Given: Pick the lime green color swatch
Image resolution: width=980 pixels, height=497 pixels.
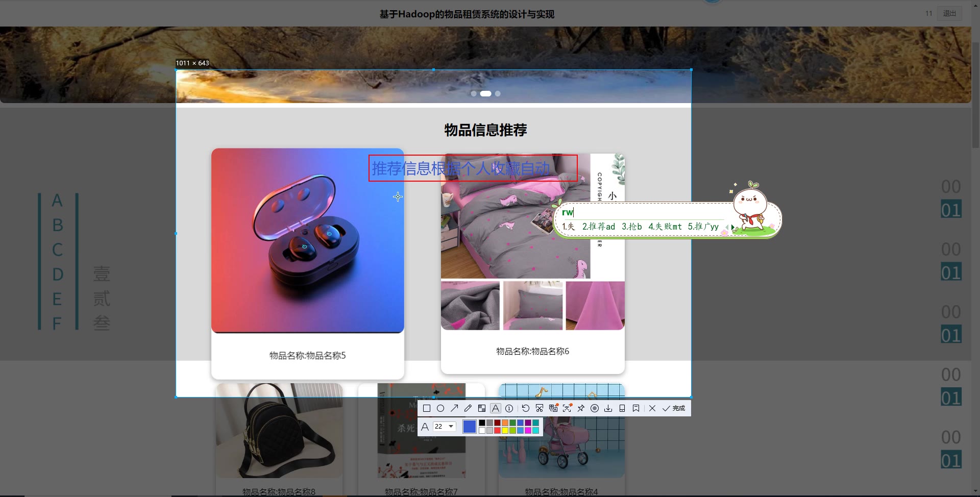Looking at the screenshot, I should [x=512, y=431].
